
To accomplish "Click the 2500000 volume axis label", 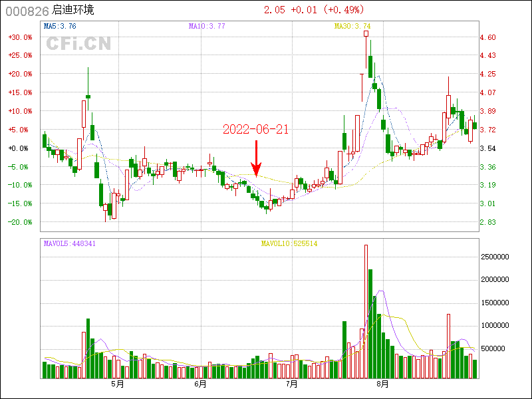I will coord(495,257).
